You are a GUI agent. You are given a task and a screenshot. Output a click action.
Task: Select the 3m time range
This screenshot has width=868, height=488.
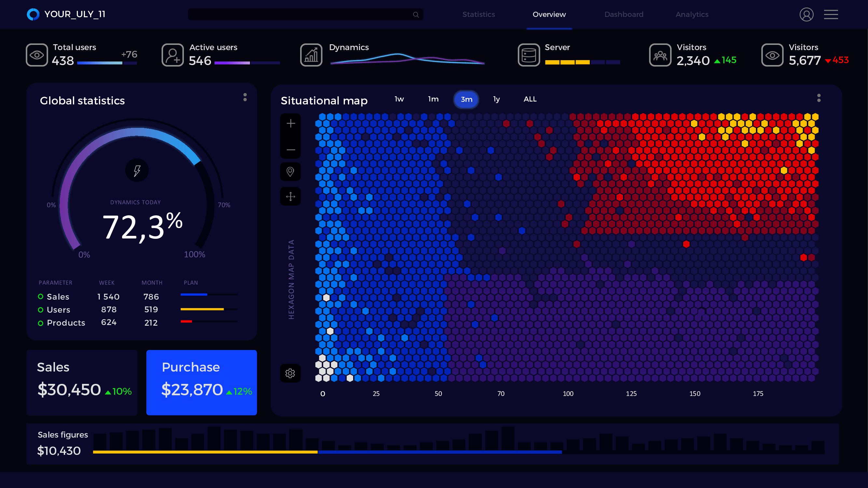[x=466, y=99]
